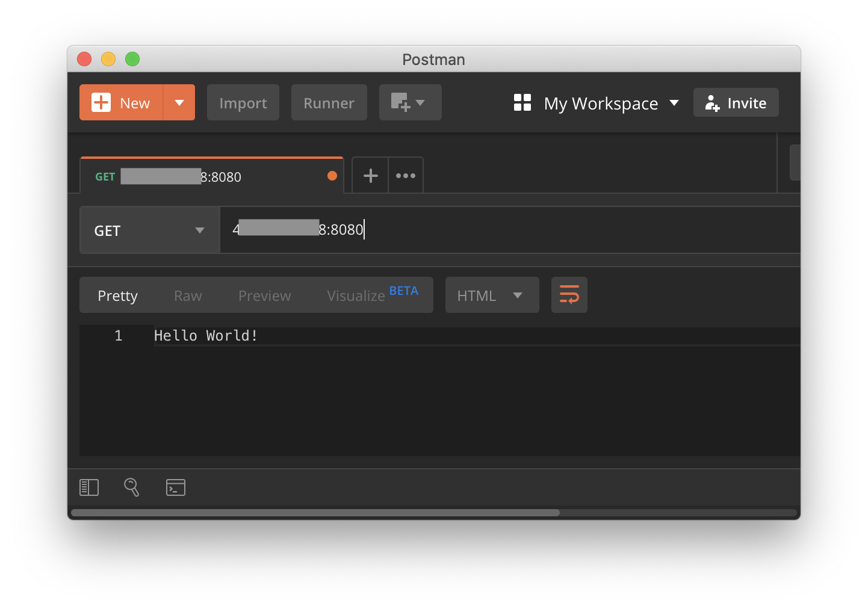Toggle the unsaved changes dot on the tab
The height and width of the screenshot is (609, 868).
pos(332,176)
